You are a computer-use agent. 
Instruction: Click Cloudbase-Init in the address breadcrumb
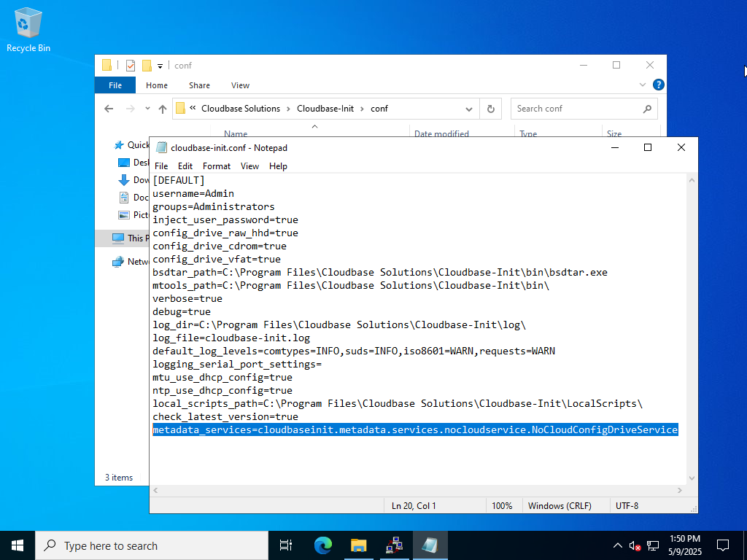325,109
